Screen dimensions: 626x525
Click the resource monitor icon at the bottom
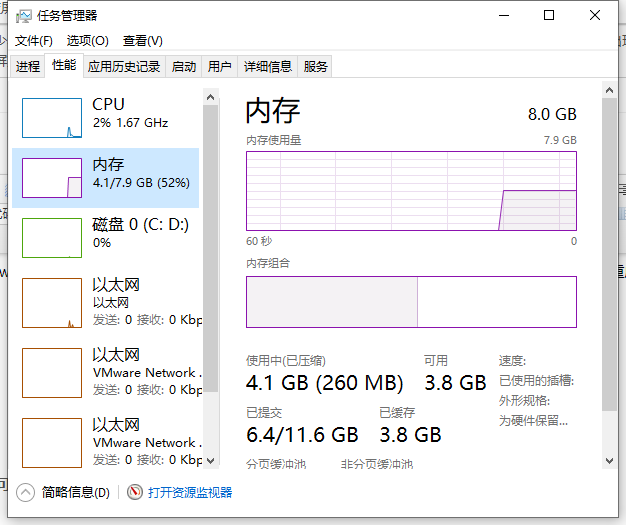pyautogui.click(x=135, y=492)
